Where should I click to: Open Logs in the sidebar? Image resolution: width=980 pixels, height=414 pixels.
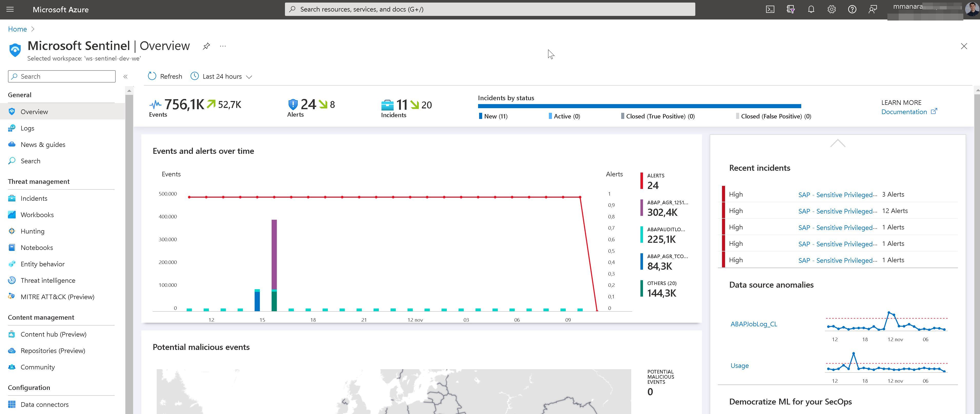pyautogui.click(x=27, y=128)
